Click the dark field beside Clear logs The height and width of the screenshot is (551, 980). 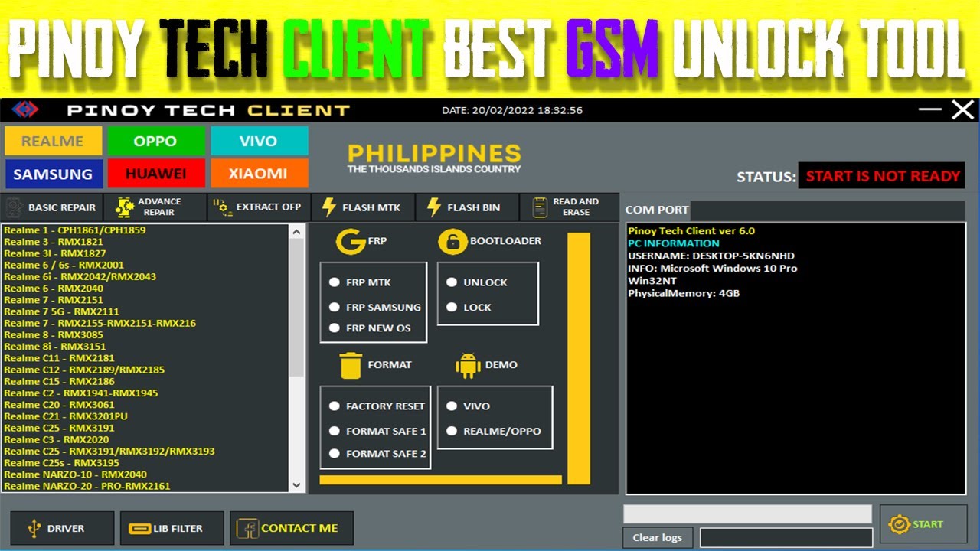[786, 537]
